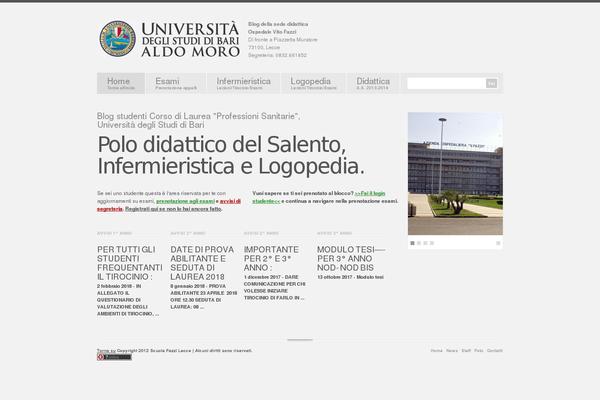Click the search submit button
600x400 pixels.
(x=491, y=83)
